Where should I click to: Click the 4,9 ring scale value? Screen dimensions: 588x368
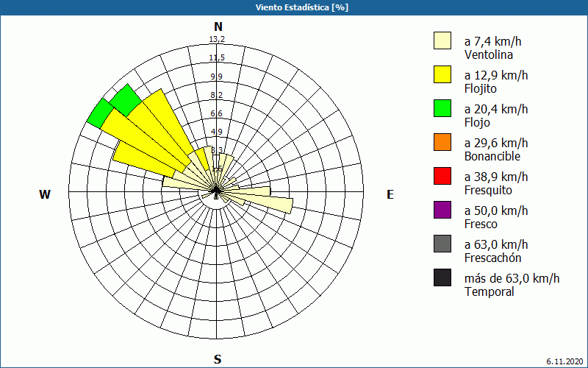pyautogui.click(x=217, y=132)
